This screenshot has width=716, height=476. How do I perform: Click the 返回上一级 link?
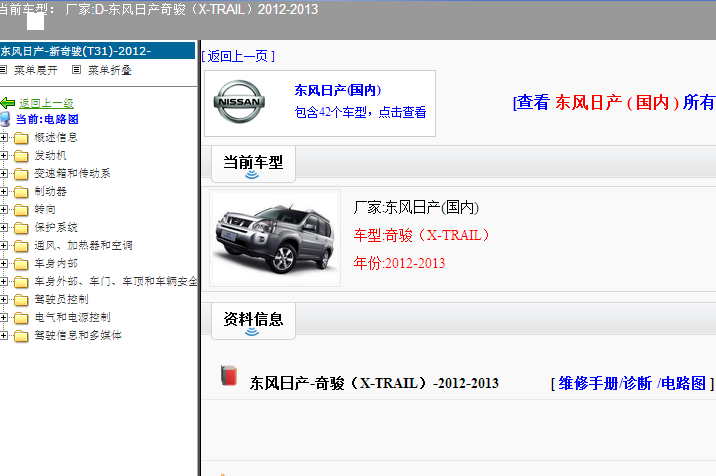point(46,103)
